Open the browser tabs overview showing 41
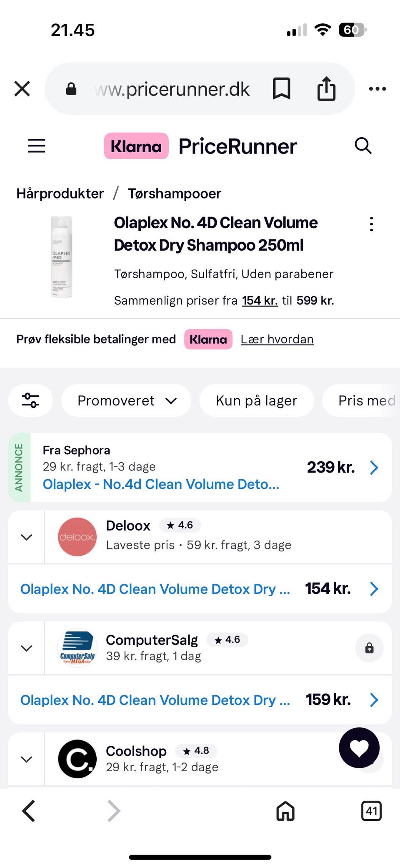 pyautogui.click(x=371, y=811)
